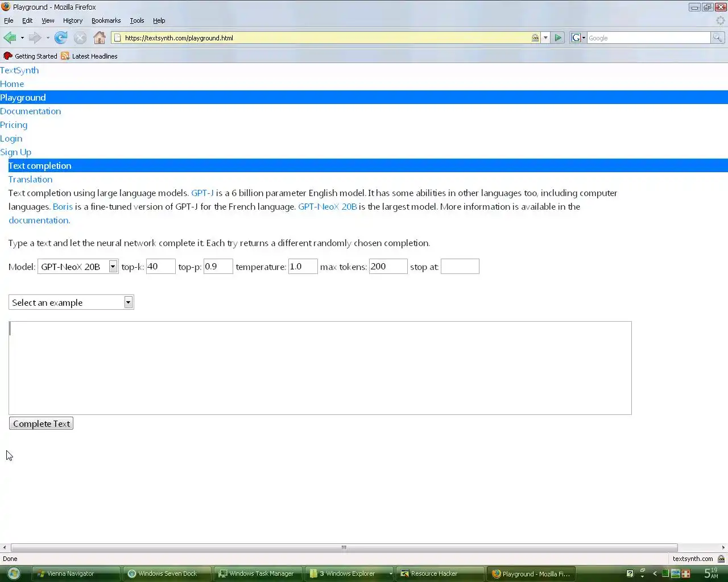This screenshot has height=582, width=728.
Task: Click the status bar security lock icon
Action: [x=721, y=559]
